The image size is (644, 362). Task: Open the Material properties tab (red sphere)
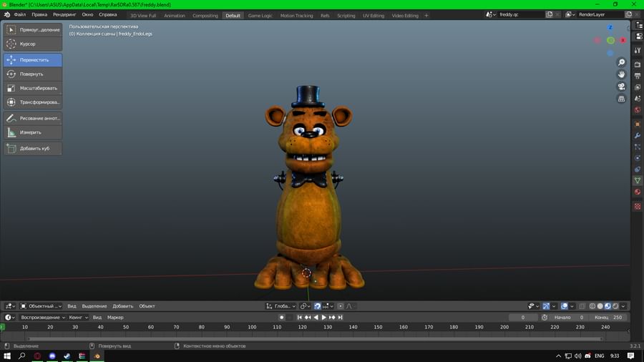638,192
